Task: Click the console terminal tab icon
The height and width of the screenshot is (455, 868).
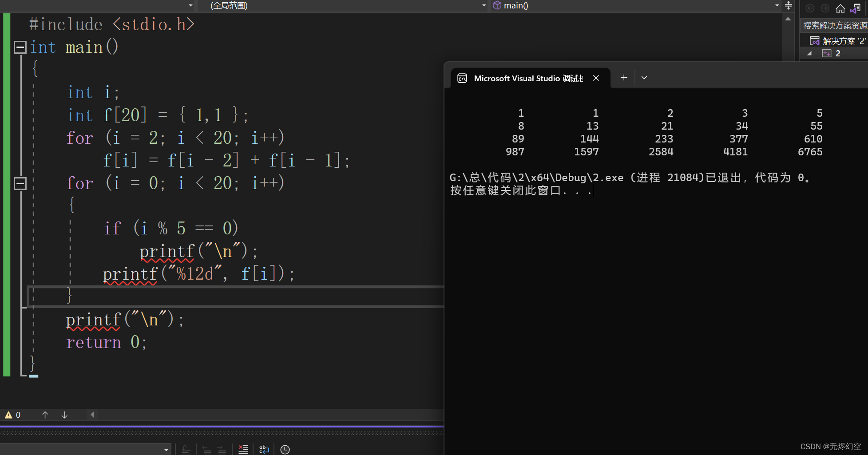Action: click(x=462, y=78)
